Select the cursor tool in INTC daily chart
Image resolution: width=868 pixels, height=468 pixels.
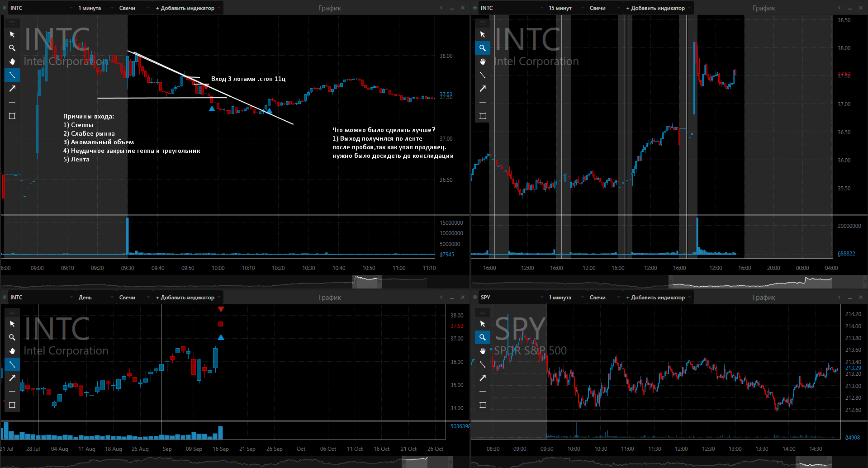(12, 324)
